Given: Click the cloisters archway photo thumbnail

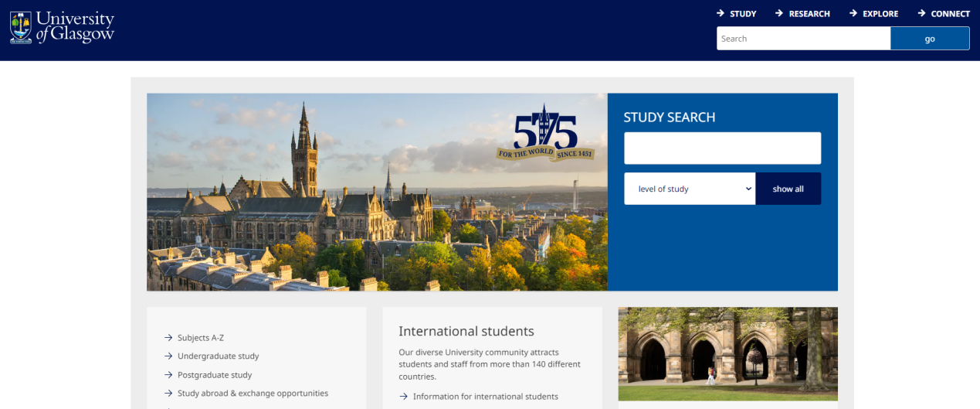Looking at the screenshot, I should 728,354.
